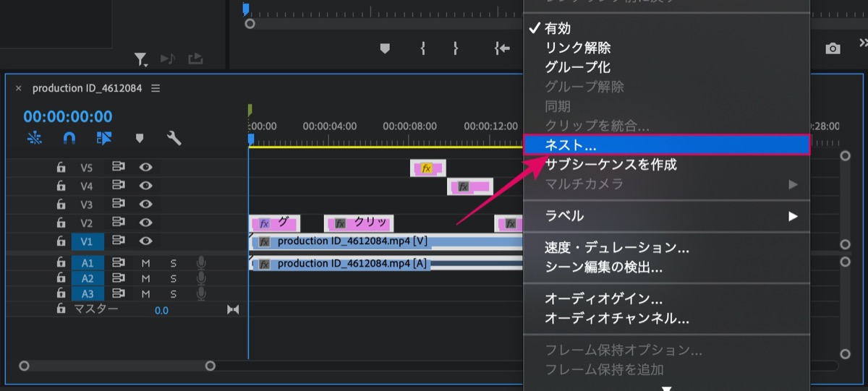868x391 pixels.
Task: Toggle sync lock on track V2
Action: click(x=119, y=223)
